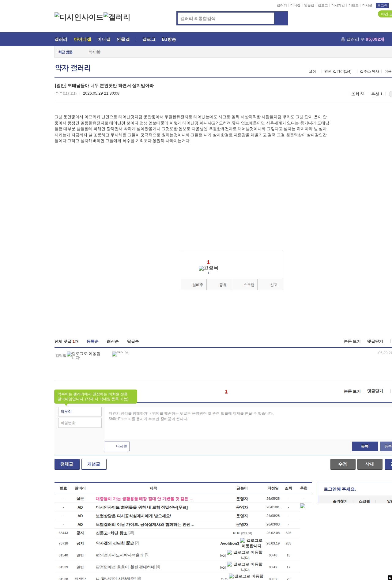
Task: Sort comments by 등록순
Action: [x=92, y=341]
